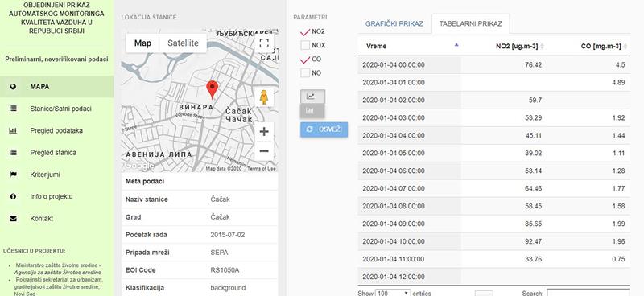Select the TABELARNI PRIKAZ tab
This screenshot has width=644, height=296.
point(470,24)
